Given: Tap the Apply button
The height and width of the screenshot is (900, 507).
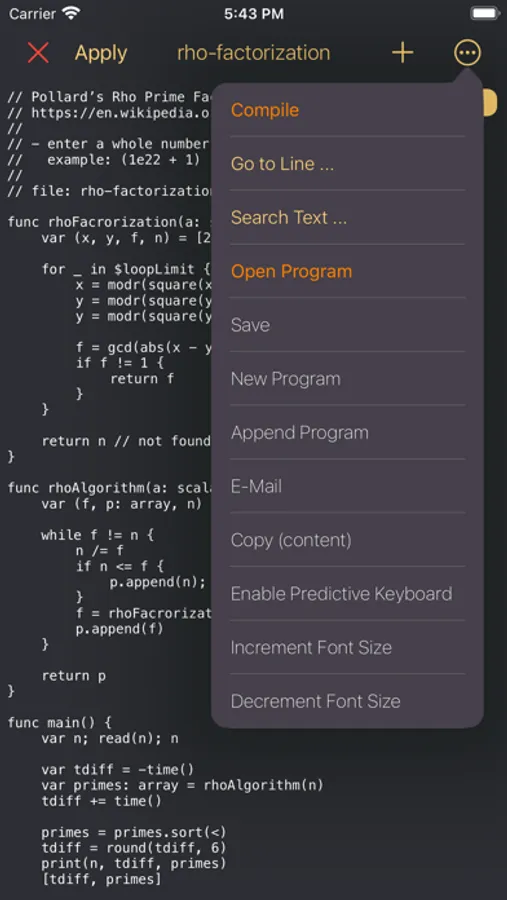Looking at the screenshot, I should point(101,53).
